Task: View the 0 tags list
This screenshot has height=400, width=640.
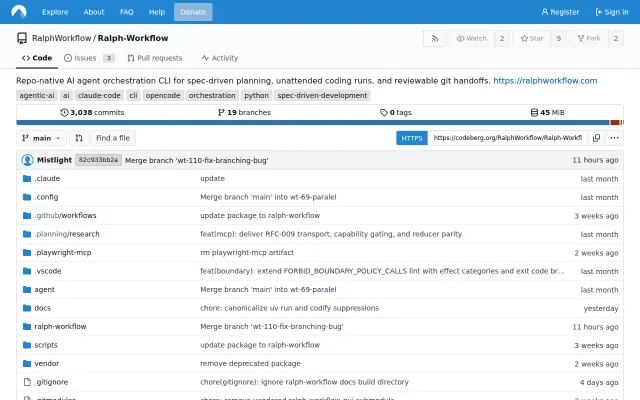Action: tap(396, 112)
